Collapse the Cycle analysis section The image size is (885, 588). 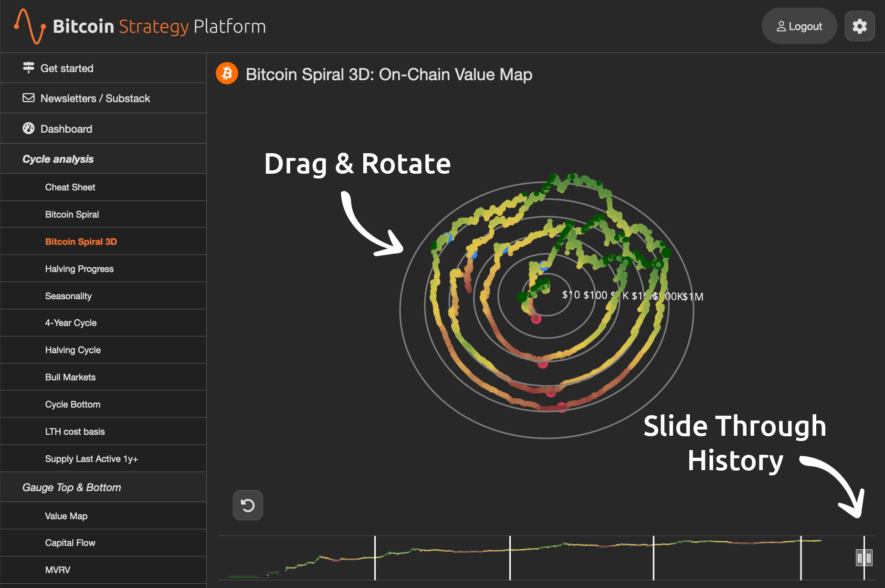click(x=103, y=158)
